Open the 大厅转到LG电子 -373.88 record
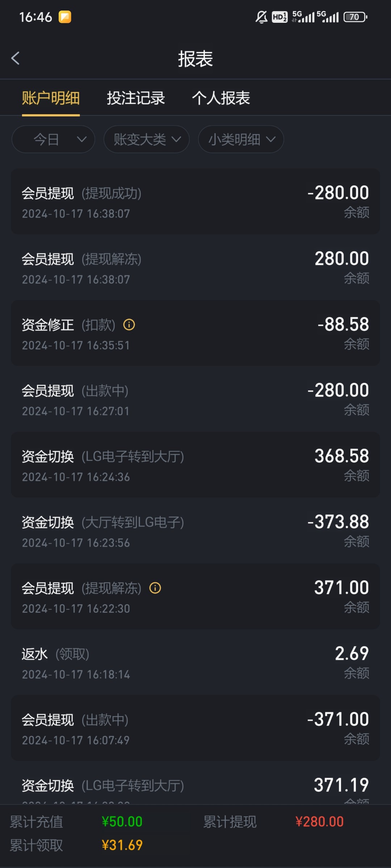Viewport: 391px width, 868px height. tap(195, 531)
